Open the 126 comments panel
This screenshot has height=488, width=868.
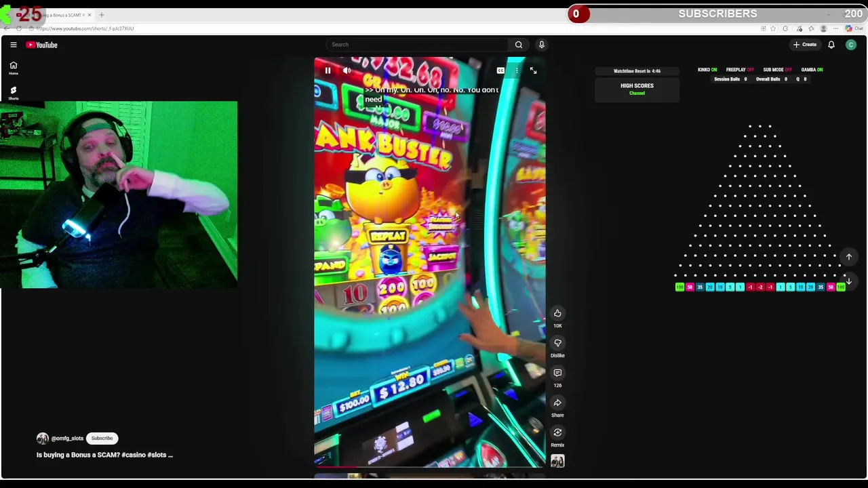(x=557, y=373)
